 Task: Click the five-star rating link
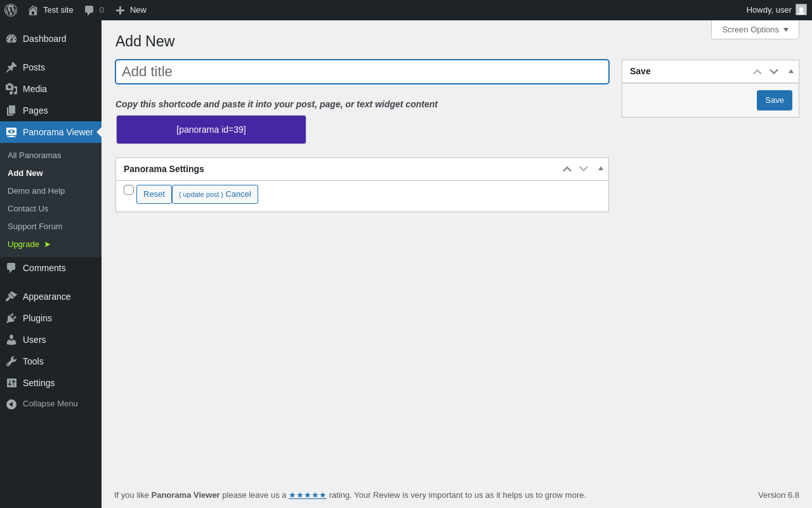click(x=308, y=495)
